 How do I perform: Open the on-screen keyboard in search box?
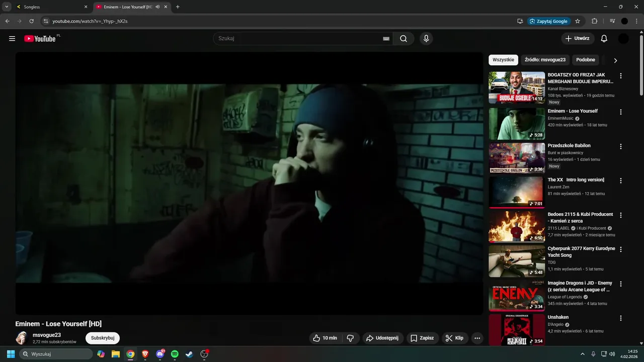pyautogui.click(x=386, y=39)
